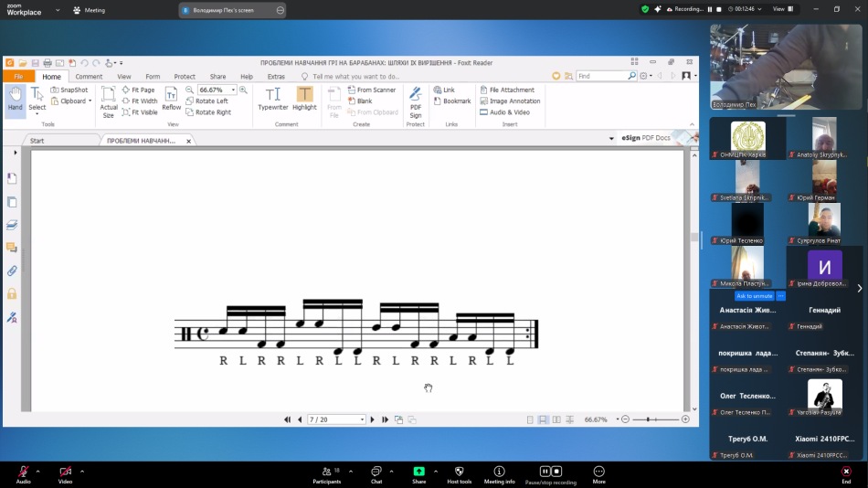This screenshot has width=868, height=488.
Task: Open the PDF Sign tool
Action: click(x=415, y=99)
